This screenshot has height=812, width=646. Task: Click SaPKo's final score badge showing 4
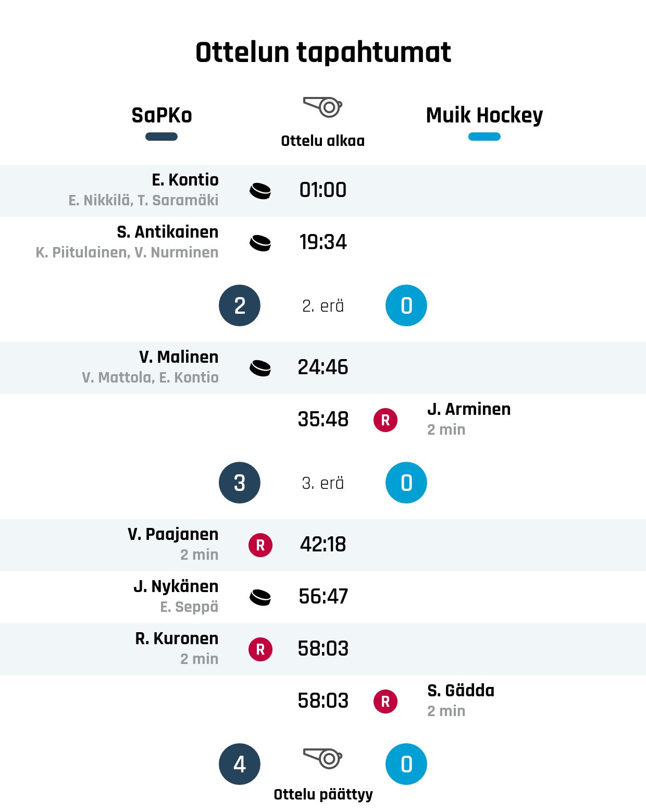(x=240, y=764)
